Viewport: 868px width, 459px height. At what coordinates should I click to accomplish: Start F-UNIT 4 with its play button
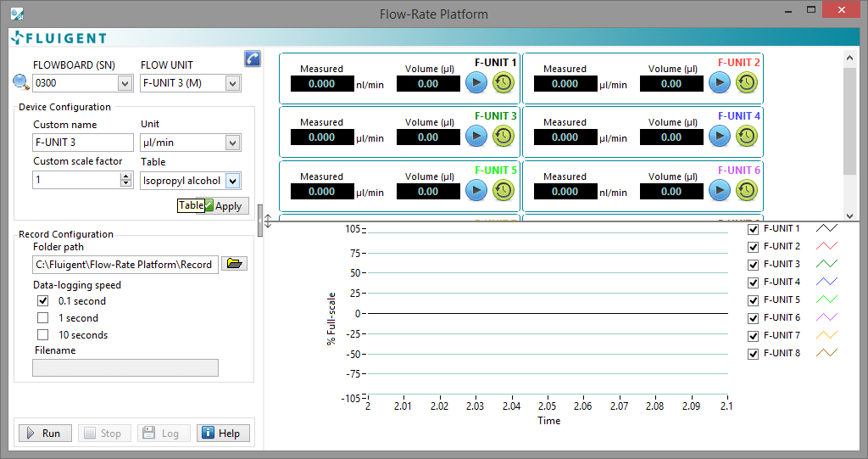(719, 136)
